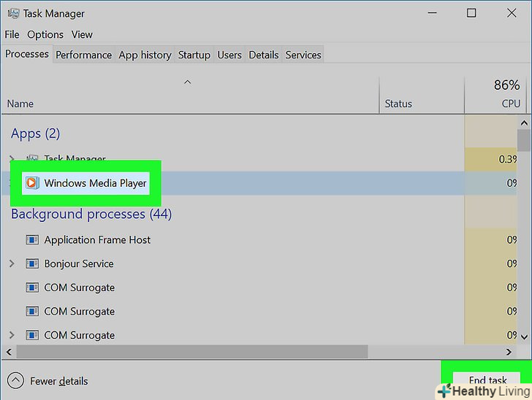Click the Task Manager title bar icon
The height and width of the screenshot is (400, 532).
14,14
